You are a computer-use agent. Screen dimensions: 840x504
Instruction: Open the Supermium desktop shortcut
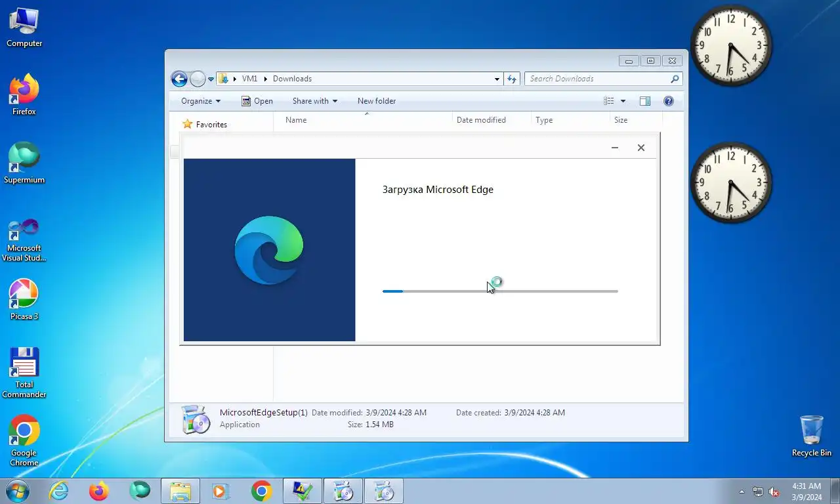[x=24, y=163]
